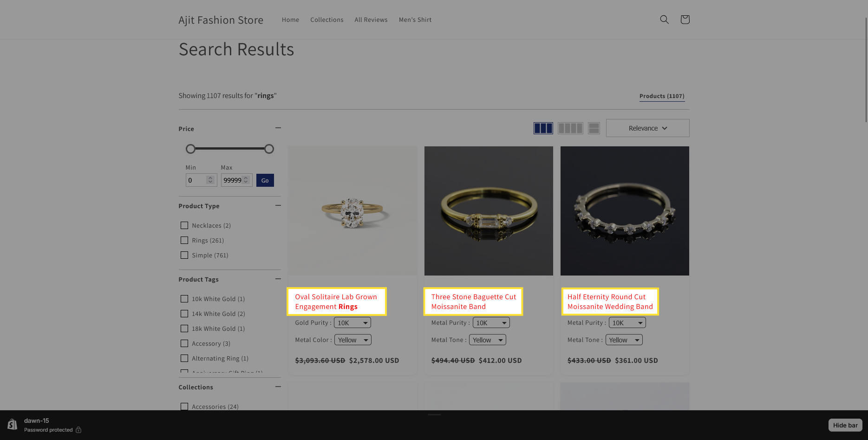This screenshot has height=440, width=868.
Task: Go to Collections in the navigation menu
Action: (326, 20)
